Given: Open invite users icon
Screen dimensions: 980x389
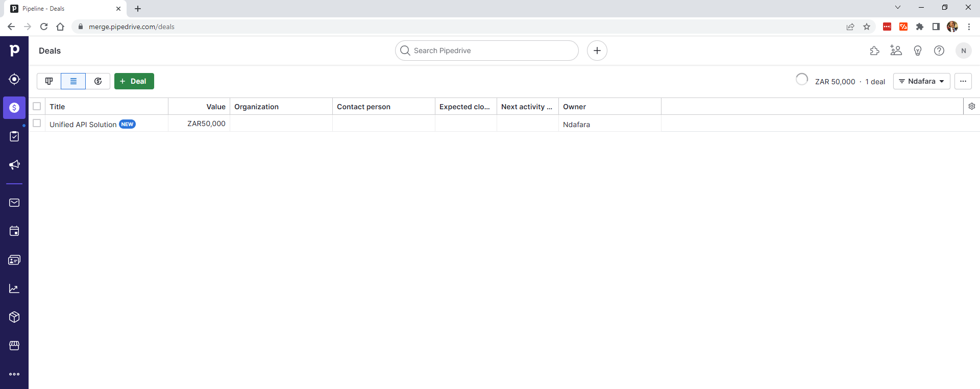Looking at the screenshot, I should pyautogui.click(x=896, y=51).
